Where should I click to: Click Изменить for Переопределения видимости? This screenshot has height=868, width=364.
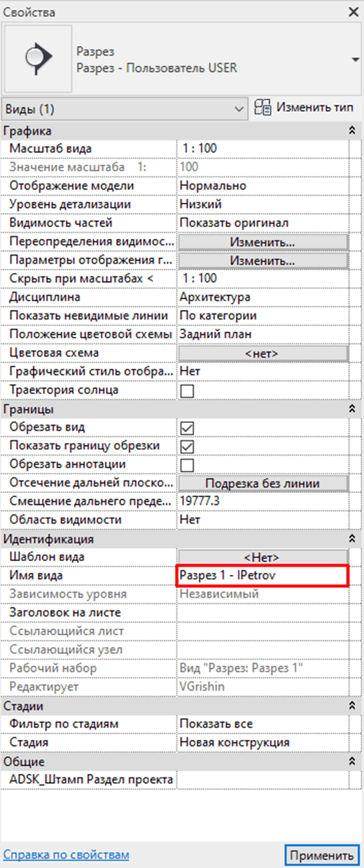pos(262,242)
